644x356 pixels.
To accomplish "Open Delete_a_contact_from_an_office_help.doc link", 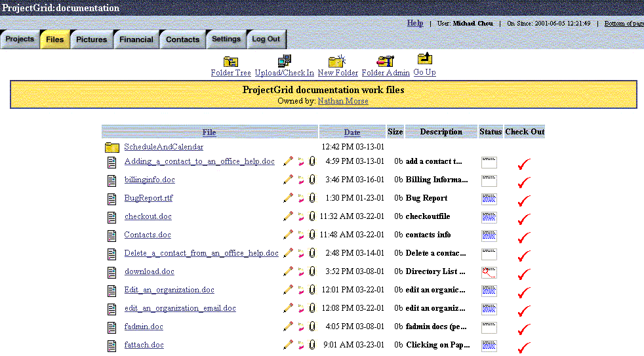I will pyautogui.click(x=201, y=253).
